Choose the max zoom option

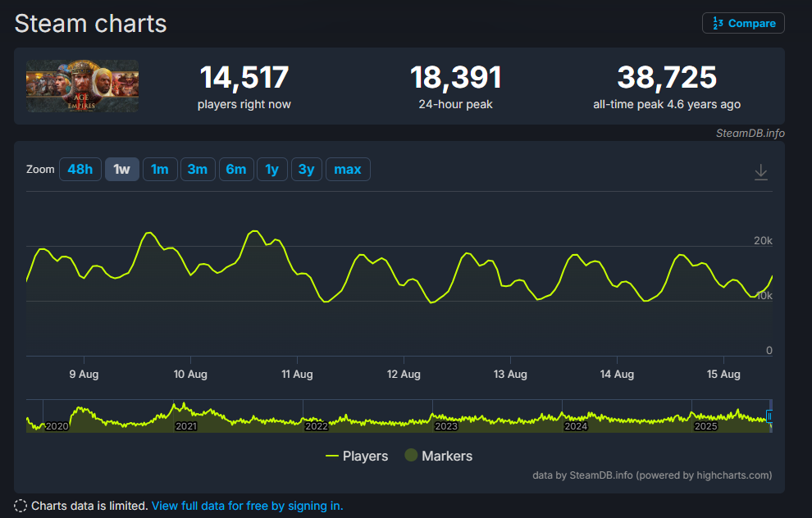coord(348,169)
